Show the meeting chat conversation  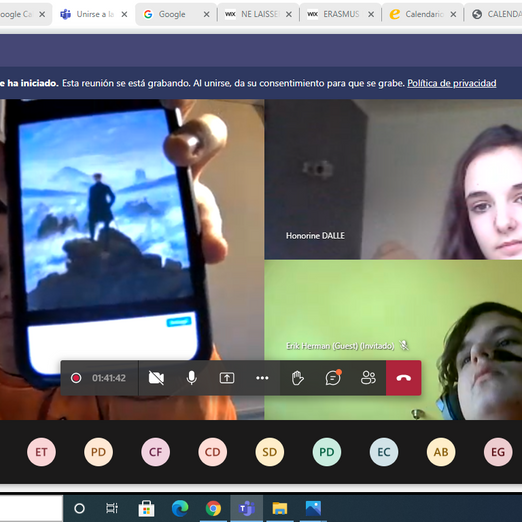[x=333, y=378]
